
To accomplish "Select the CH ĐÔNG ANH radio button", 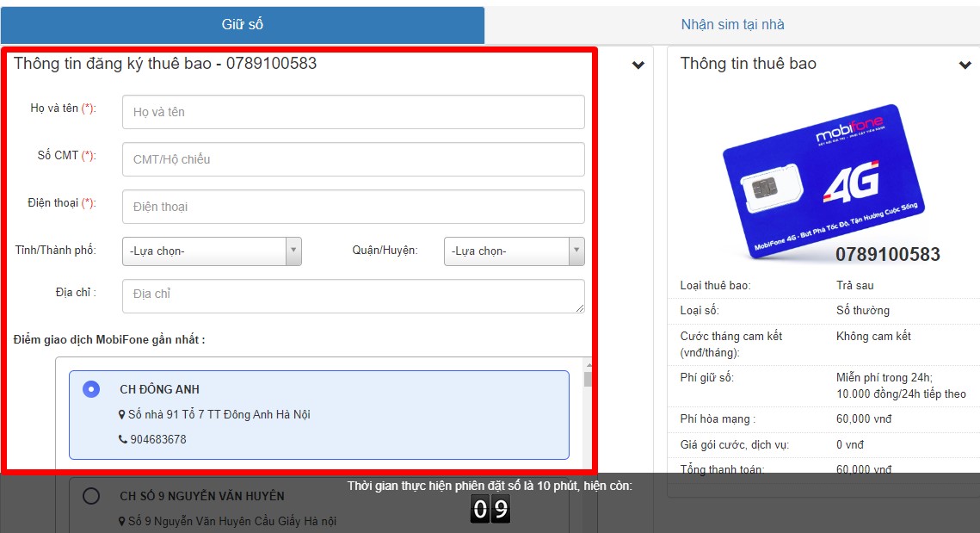I will [x=90, y=389].
